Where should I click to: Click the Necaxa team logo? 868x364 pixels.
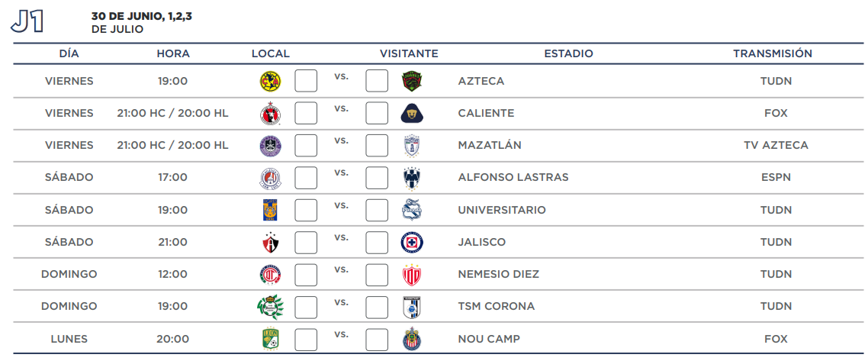click(412, 275)
